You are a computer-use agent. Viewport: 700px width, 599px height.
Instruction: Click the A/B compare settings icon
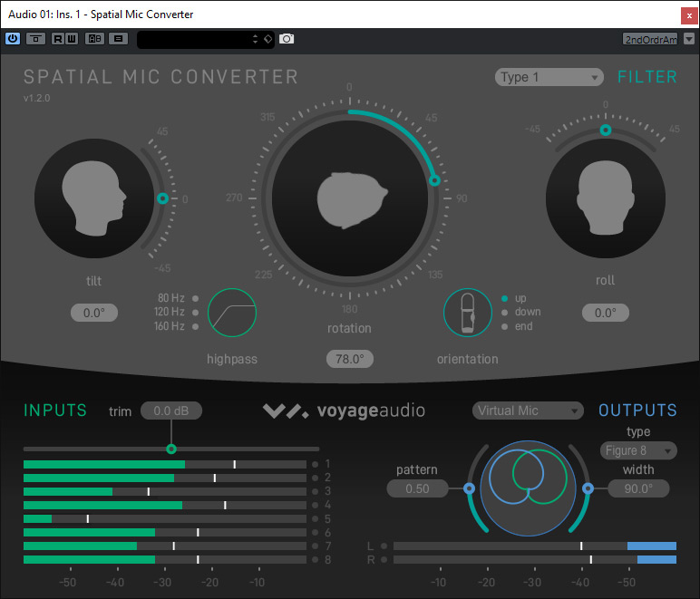(94, 39)
